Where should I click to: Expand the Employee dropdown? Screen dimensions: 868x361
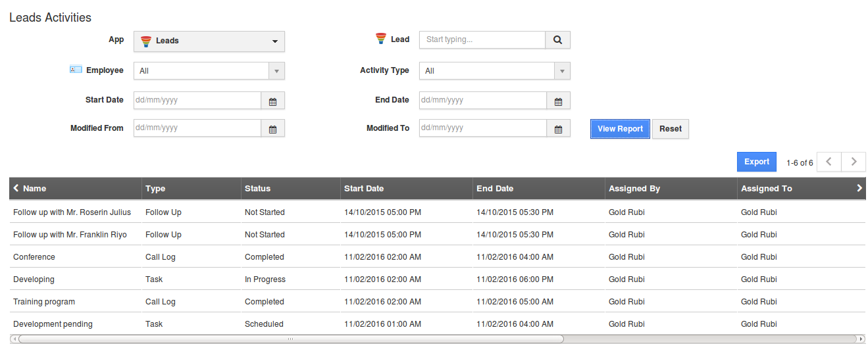tap(276, 71)
